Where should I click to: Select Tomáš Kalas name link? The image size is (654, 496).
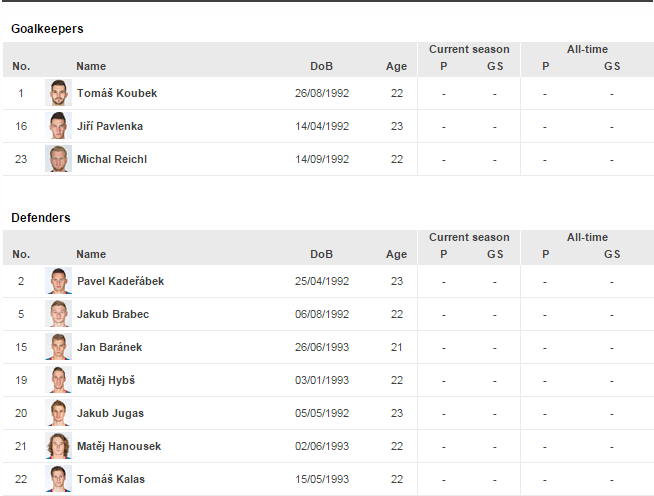click(x=110, y=479)
